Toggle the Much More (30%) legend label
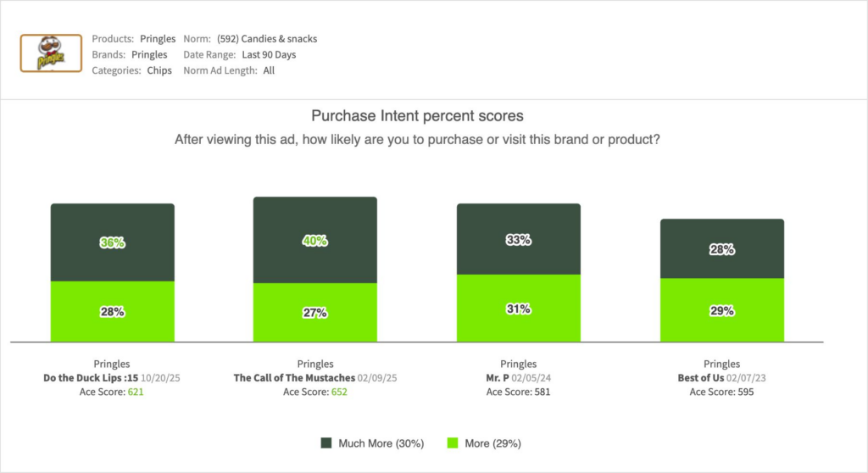Image resolution: width=868 pixels, height=473 pixels. (x=381, y=443)
